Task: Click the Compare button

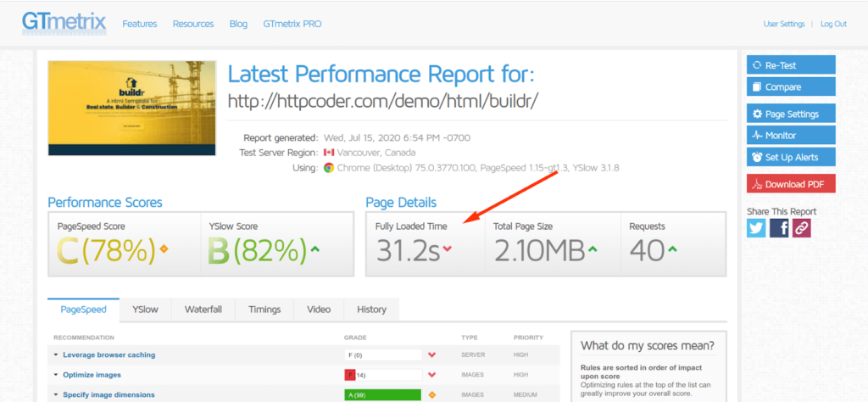Action: click(791, 87)
